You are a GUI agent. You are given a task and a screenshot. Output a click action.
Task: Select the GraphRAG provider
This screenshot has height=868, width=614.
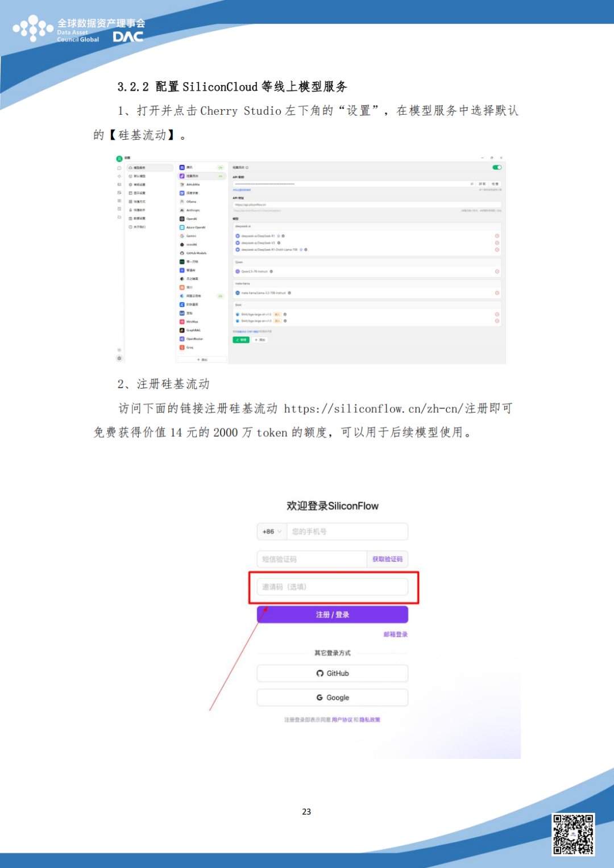(x=202, y=330)
